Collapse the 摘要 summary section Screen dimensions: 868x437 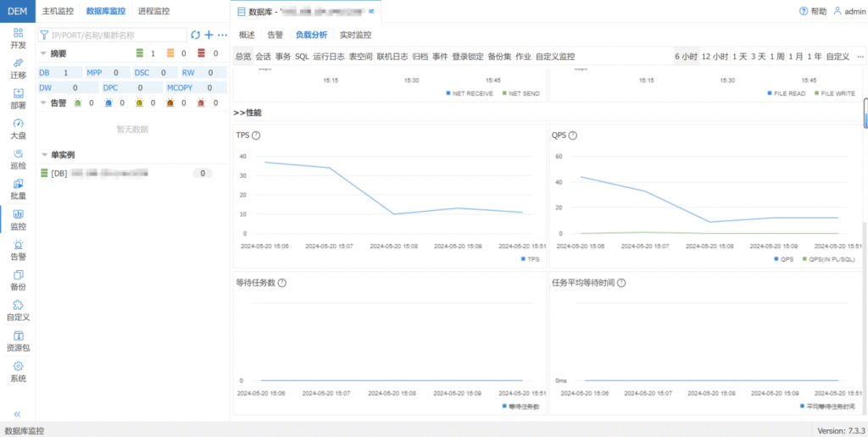44,53
